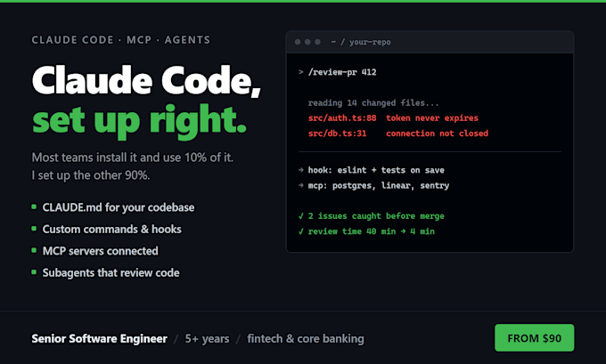This screenshot has height=364, width=606.
Task: Click 'Subagents that review code' bullet
Action: (x=111, y=273)
